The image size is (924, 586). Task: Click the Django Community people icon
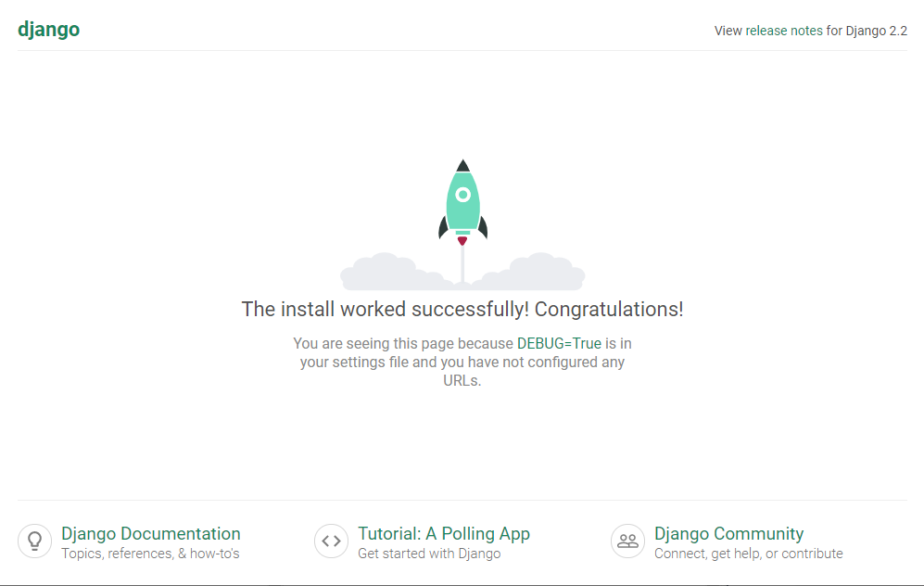[627, 541]
